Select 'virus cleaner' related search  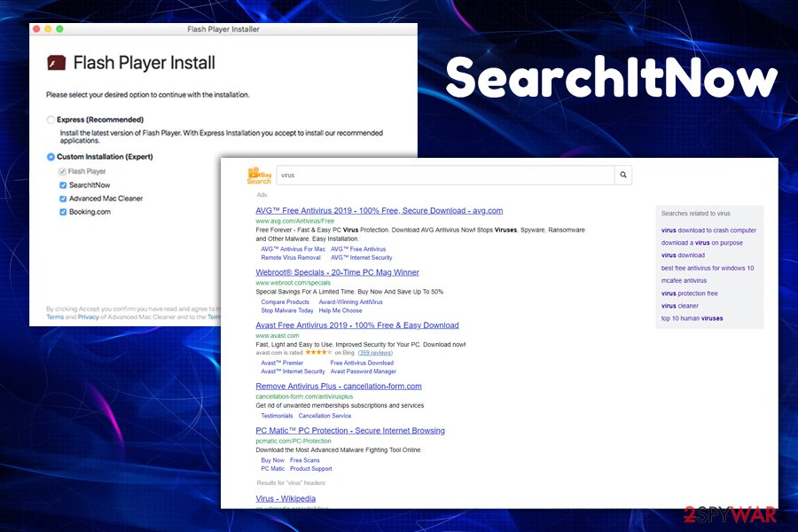680,306
